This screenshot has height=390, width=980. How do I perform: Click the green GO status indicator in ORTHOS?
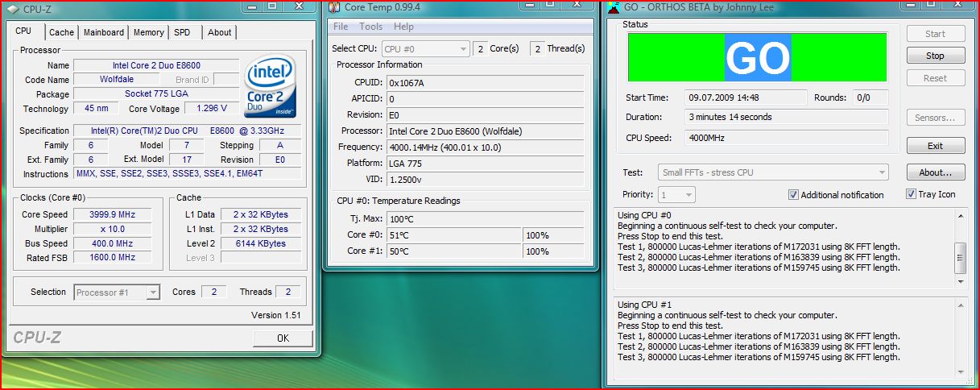pyautogui.click(x=757, y=57)
